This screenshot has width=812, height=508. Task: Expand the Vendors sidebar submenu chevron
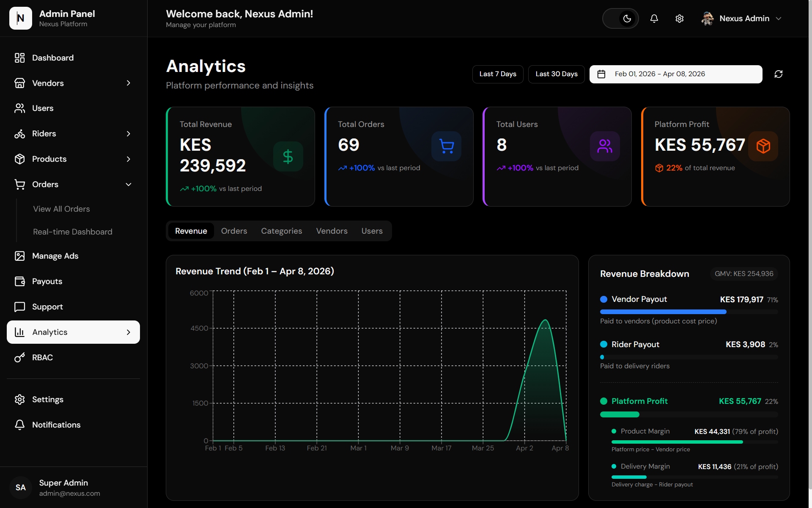(129, 83)
